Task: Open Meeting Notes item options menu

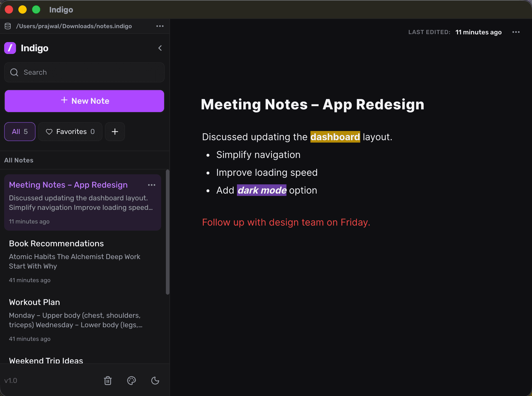Action: (152, 185)
